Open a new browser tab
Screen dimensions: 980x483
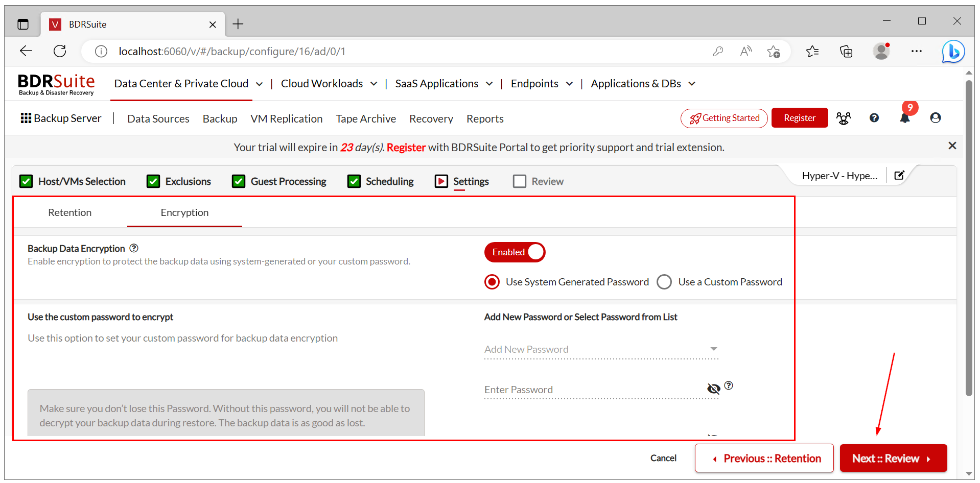coord(238,24)
